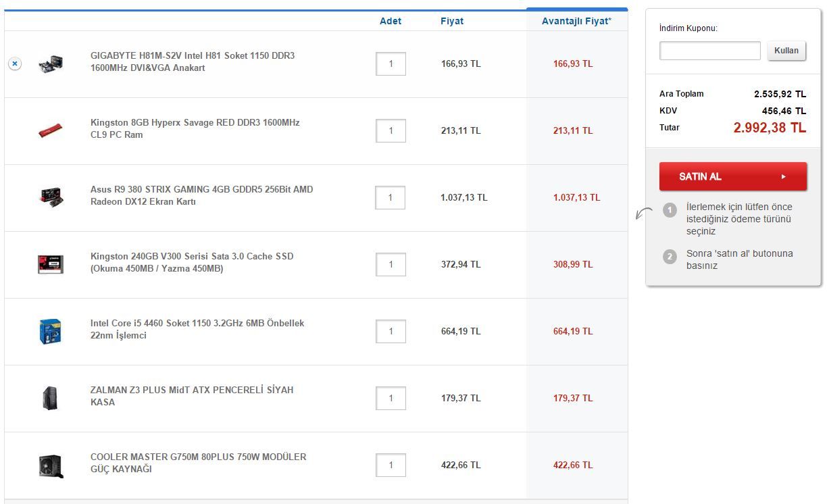Screen dimensions: 827x504
Task: Click the Kingston 240GB SSD thumbnail
Action: 51,264
